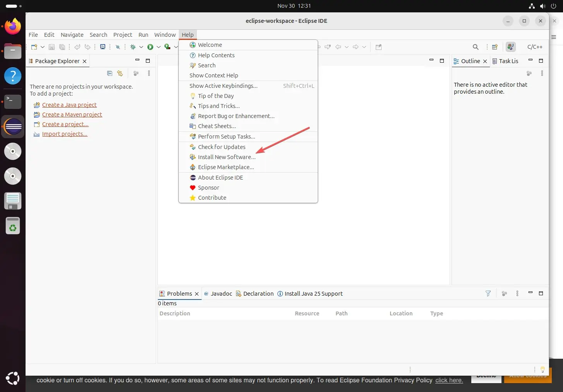Open the Forward history dropdown arrow
Viewport: 563px width, 392px height.
364,47
